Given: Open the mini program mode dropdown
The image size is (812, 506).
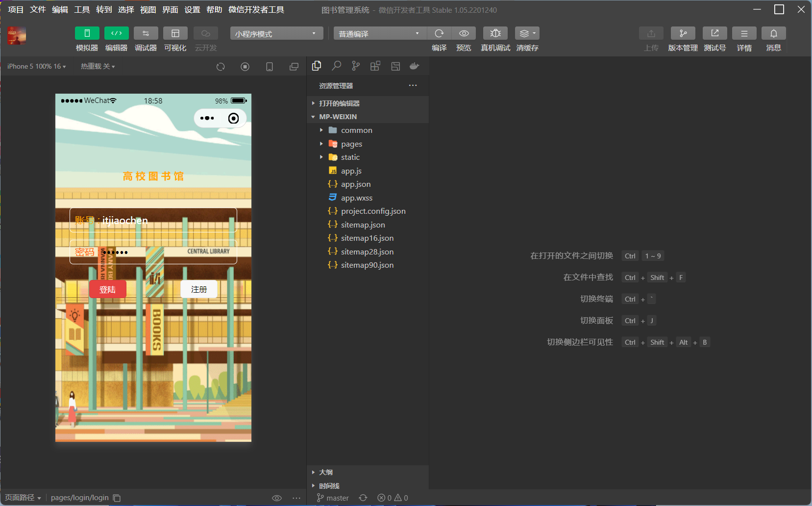Looking at the screenshot, I should [276, 33].
